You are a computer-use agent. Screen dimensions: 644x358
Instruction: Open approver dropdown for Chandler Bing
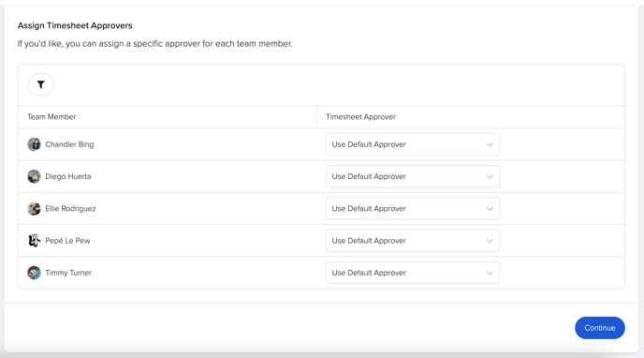pyautogui.click(x=413, y=144)
